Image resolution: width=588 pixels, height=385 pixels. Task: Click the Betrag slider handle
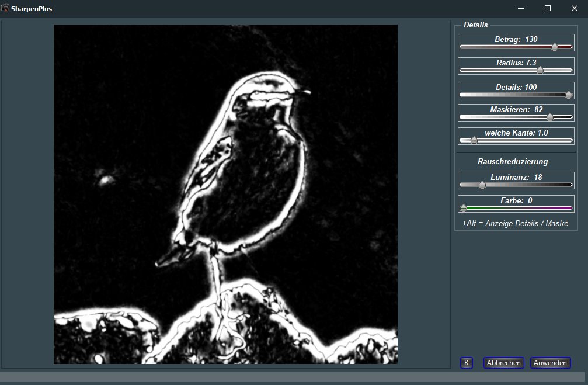pos(555,47)
